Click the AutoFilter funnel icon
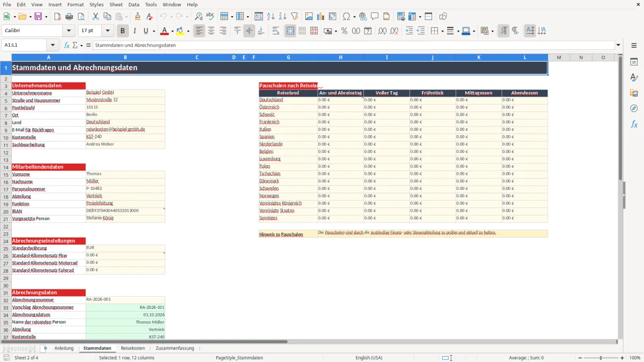This screenshot has width=644, height=362. 295,17
